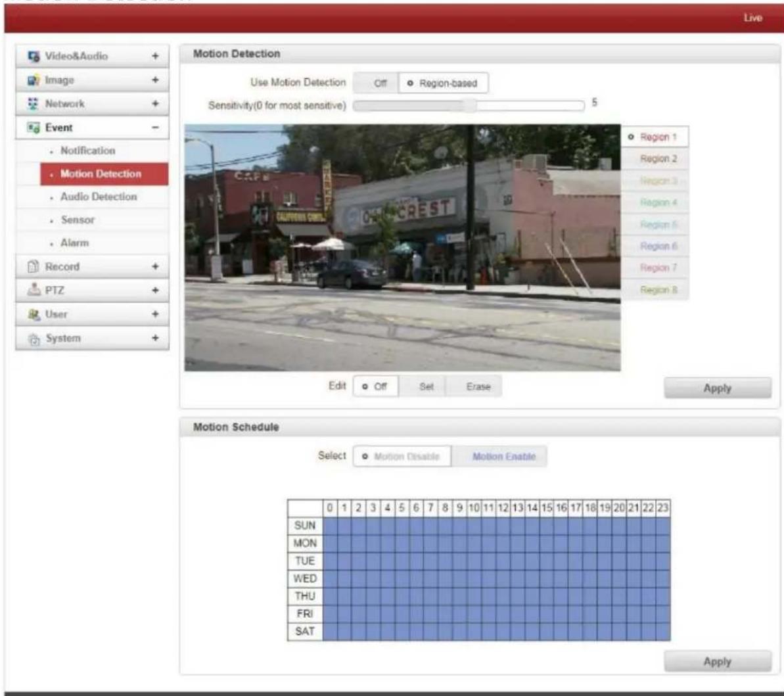Select Region 7
Viewport: 784px width, 696px height.
(x=655, y=268)
